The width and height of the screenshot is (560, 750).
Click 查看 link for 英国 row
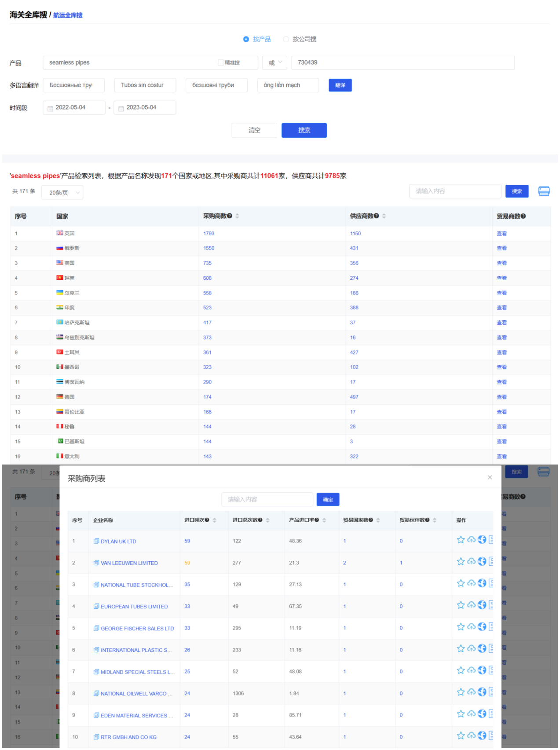click(x=501, y=234)
